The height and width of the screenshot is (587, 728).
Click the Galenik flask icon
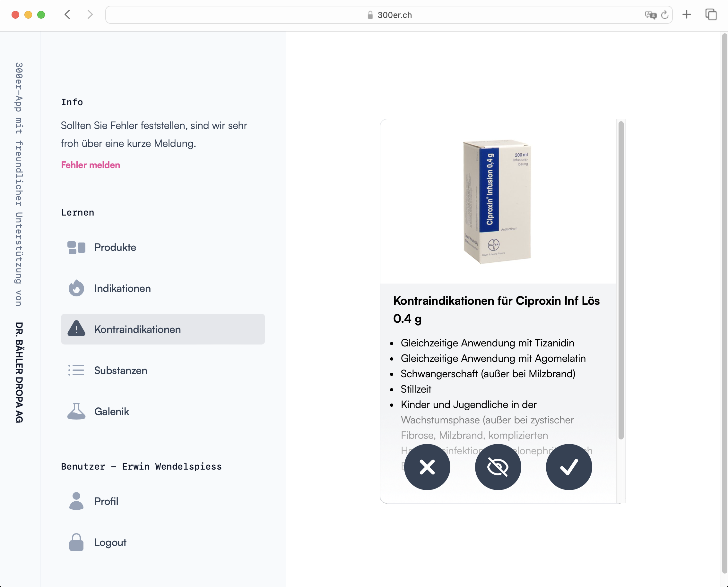[x=76, y=411]
